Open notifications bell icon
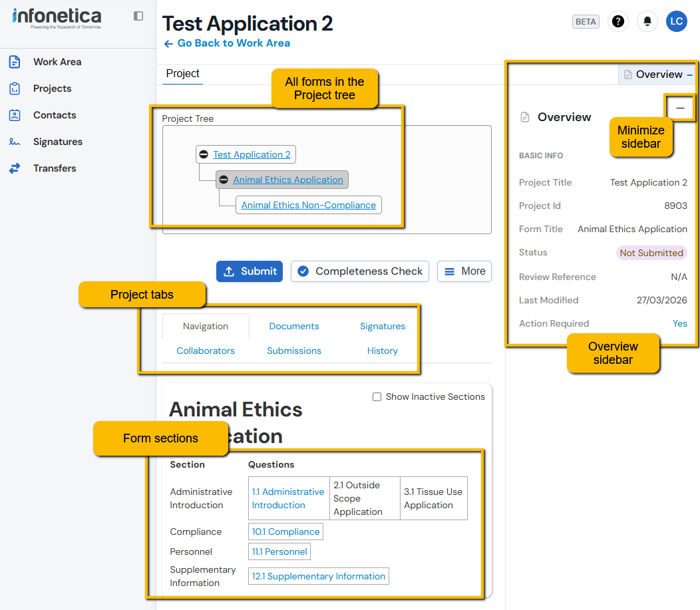Viewport: 700px width, 610px height. point(647,21)
